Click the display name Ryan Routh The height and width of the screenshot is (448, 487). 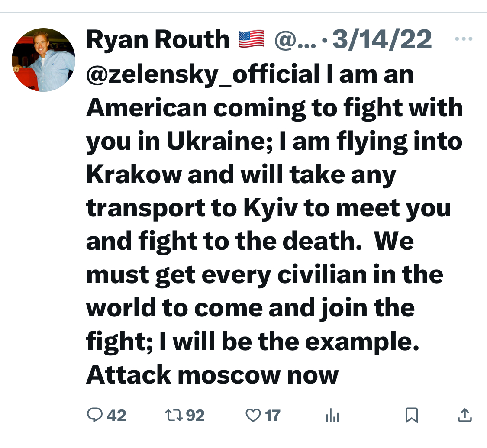coord(158,40)
